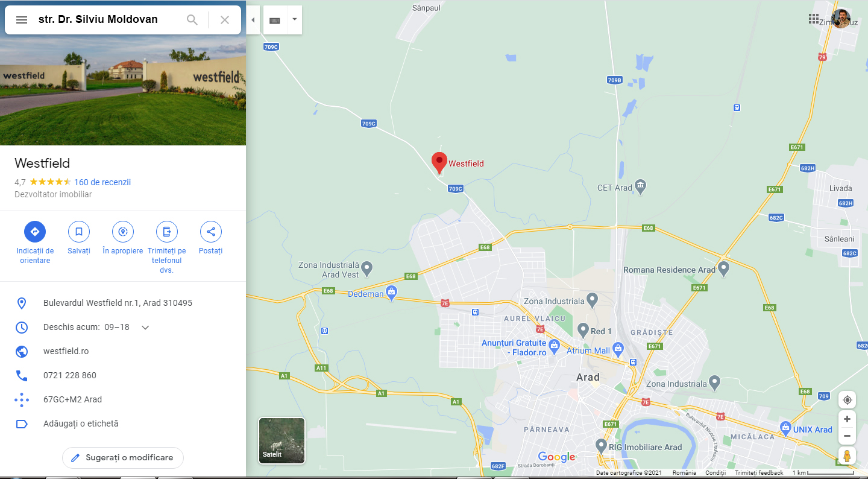868x479 pixels.
Task: Save place with Salvați icon
Action: click(79, 232)
